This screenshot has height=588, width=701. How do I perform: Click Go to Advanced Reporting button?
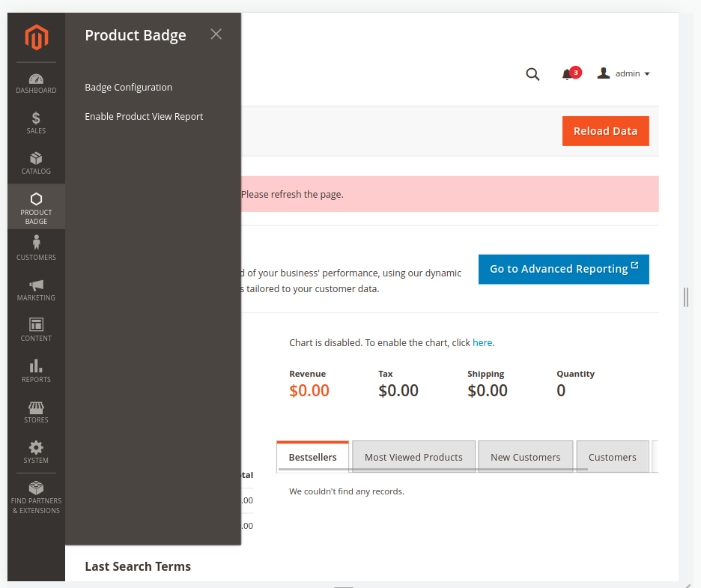[563, 269]
